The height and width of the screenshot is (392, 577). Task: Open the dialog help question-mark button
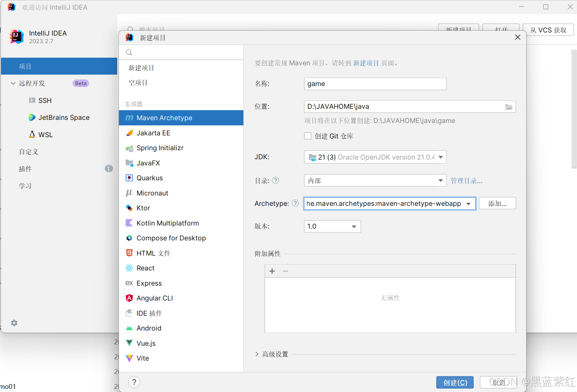tap(134, 382)
